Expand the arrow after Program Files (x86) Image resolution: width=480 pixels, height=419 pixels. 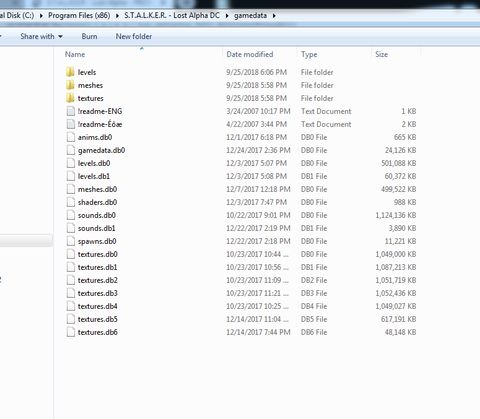(117, 16)
